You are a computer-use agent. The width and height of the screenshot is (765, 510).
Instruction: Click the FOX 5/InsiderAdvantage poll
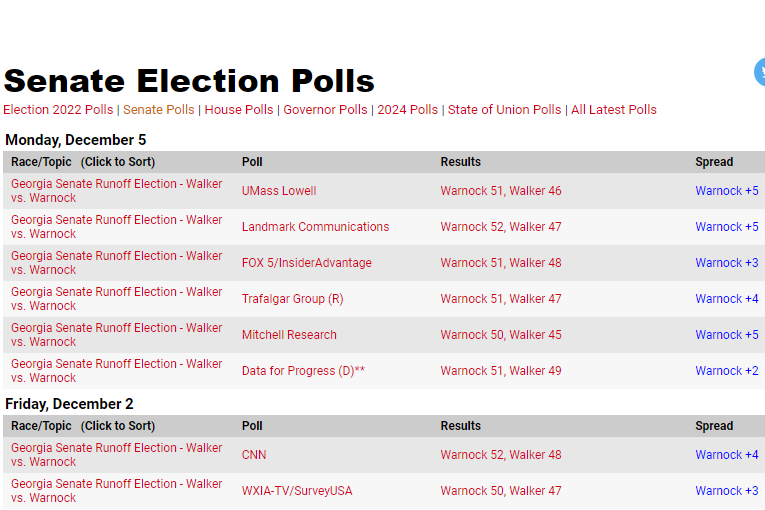click(x=306, y=263)
